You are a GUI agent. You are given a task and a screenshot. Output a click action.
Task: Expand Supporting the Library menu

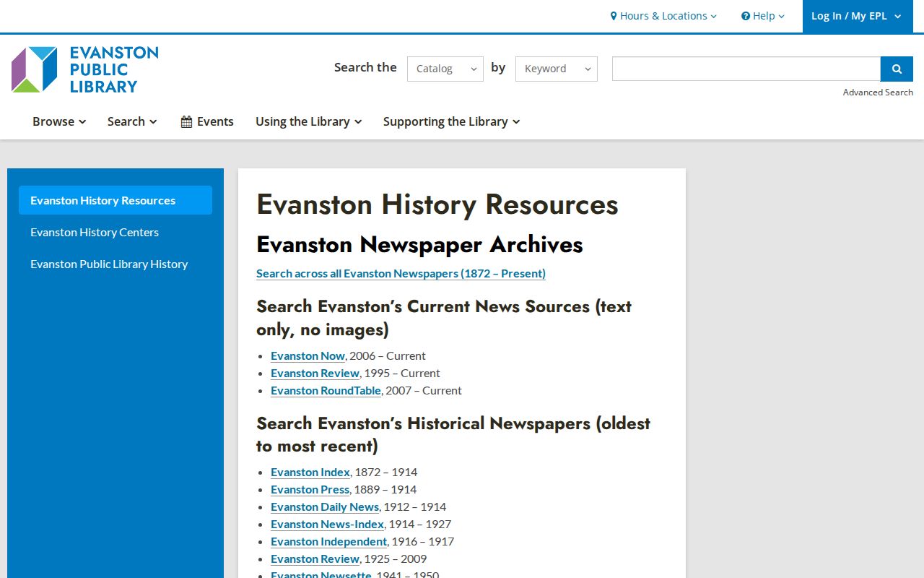pos(451,121)
